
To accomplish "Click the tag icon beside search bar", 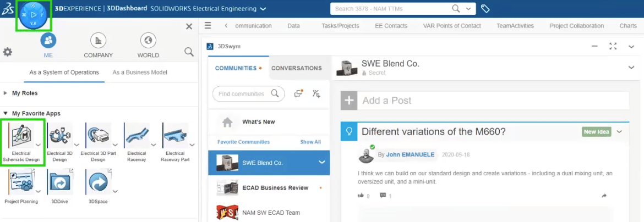I will point(485,9).
